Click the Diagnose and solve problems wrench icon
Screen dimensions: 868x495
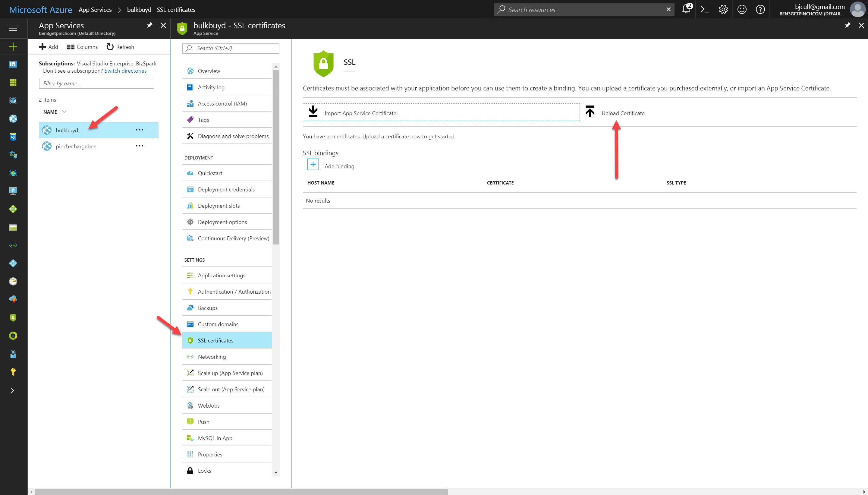(x=190, y=136)
